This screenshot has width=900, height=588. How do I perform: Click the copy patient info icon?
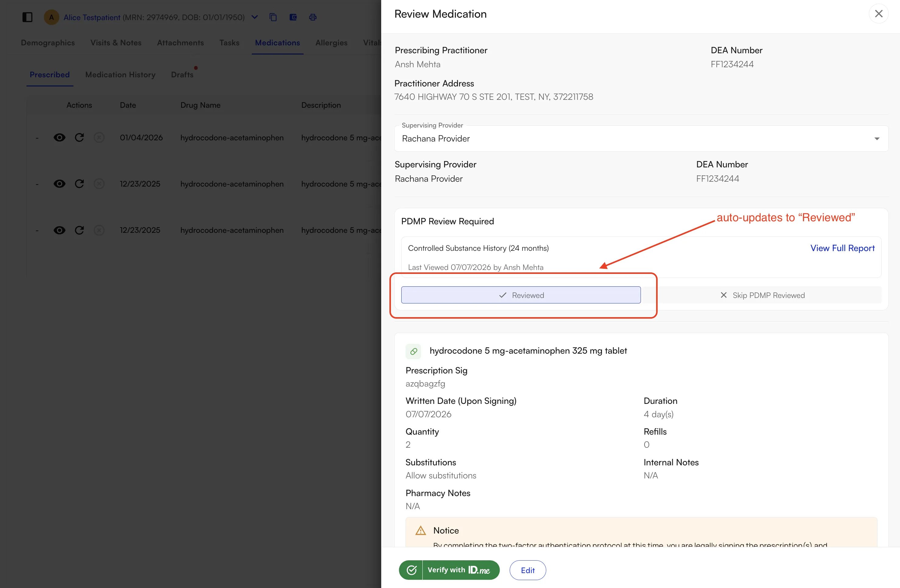click(273, 17)
